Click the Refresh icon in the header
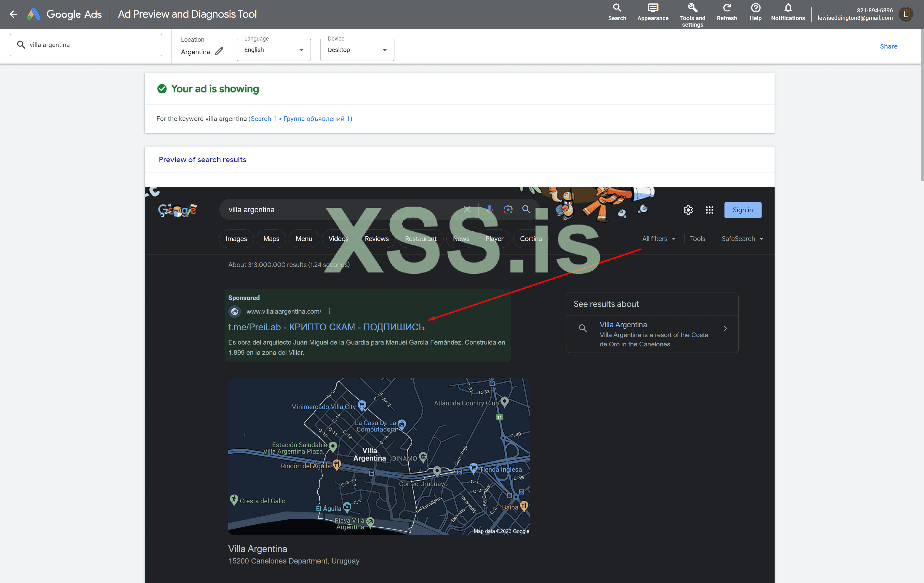This screenshot has width=924, height=583. tap(726, 8)
